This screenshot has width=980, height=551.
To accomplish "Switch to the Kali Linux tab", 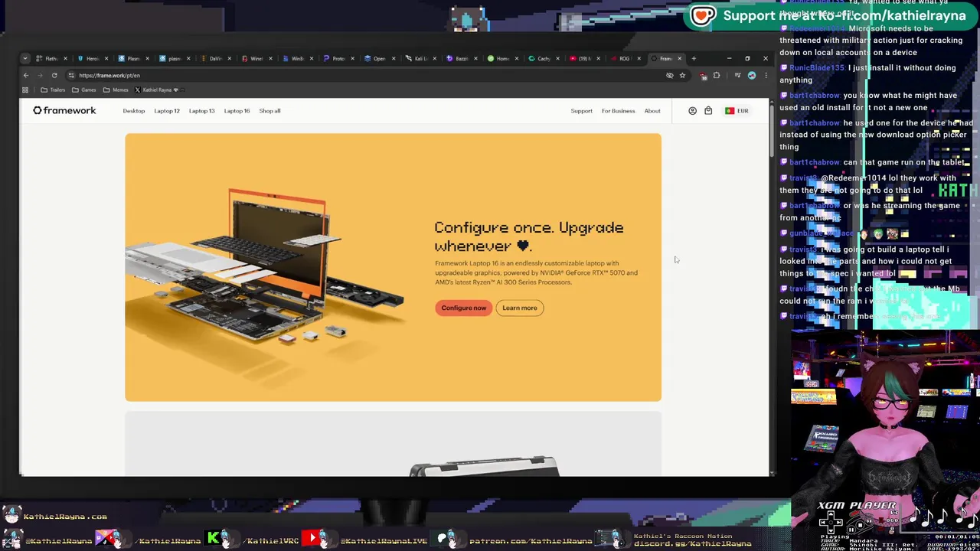I will (x=421, y=58).
